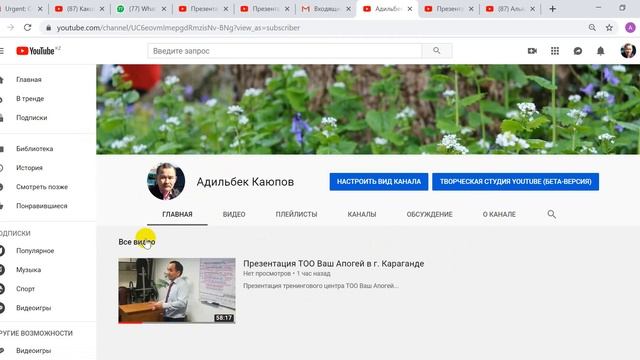The width and height of the screenshot is (640, 360).
Task: Open История in the sidebar
Action: [29, 168]
